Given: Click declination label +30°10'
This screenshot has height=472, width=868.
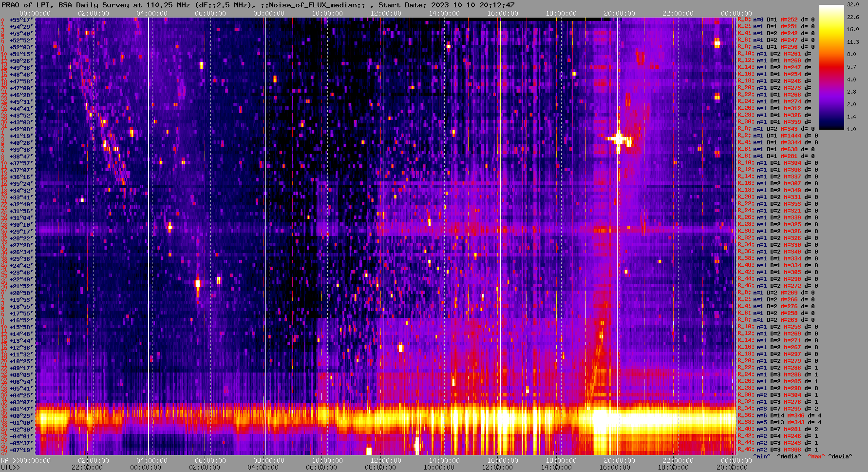Looking at the screenshot, I should coord(21,225).
